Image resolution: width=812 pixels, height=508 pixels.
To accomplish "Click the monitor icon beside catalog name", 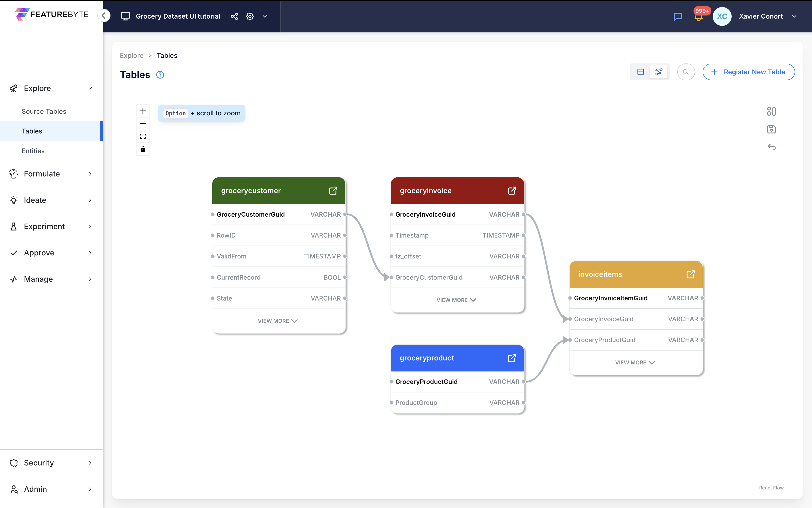I will (x=125, y=16).
